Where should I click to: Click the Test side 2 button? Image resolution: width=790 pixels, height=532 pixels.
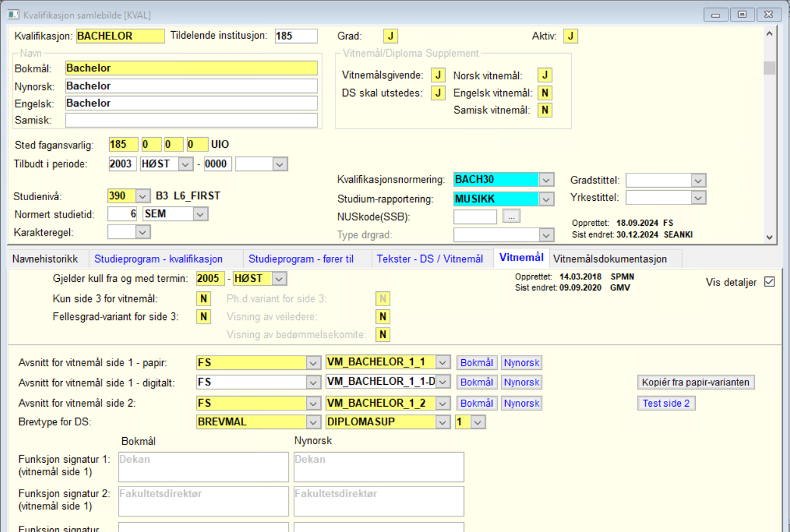pos(666,403)
